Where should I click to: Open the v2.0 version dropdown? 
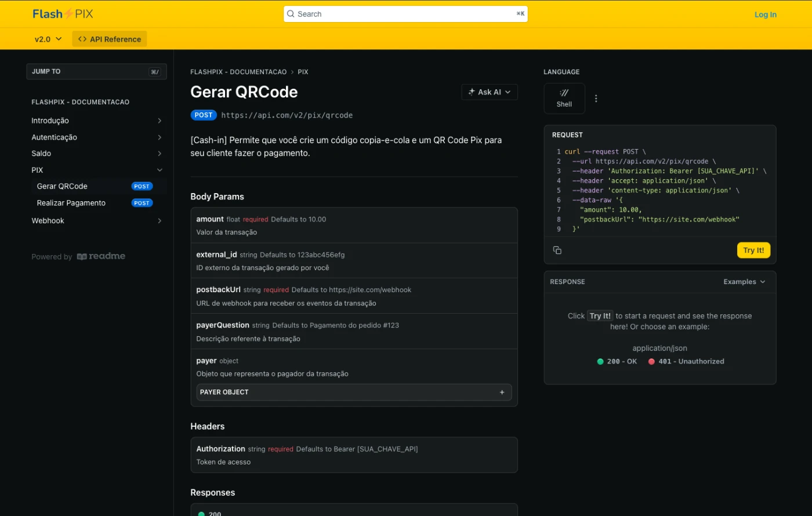(x=48, y=39)
